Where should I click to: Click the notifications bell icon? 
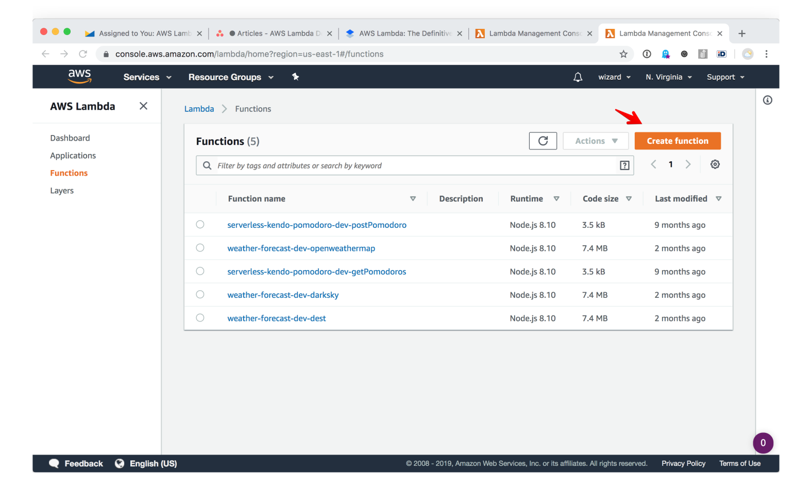[578, 77]
